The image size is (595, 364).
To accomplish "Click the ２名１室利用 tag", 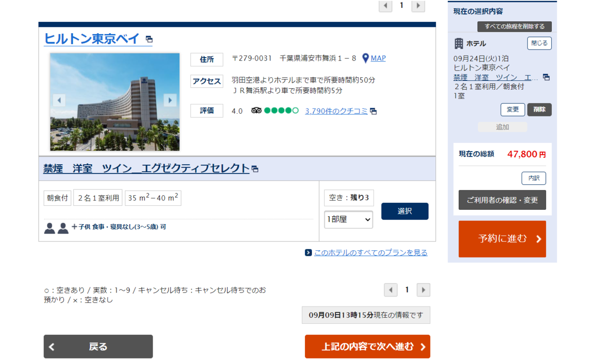I will 98,198.
